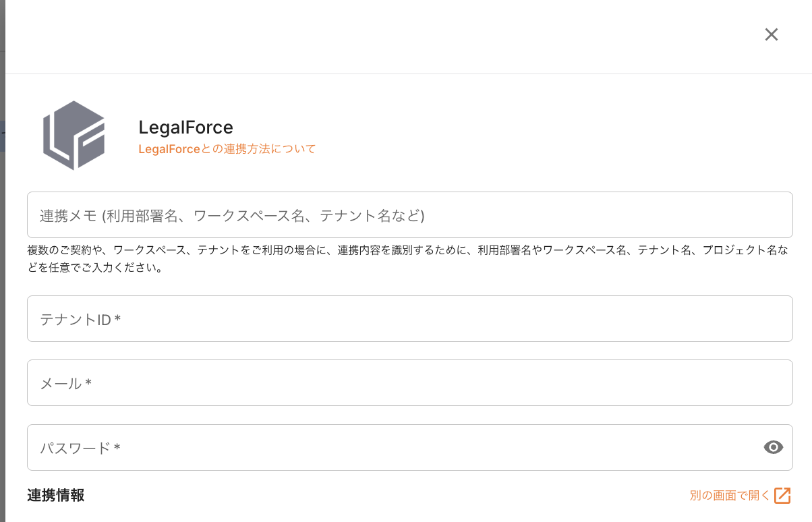Click the external-link arrow icon
The image size is (812, 522).
(782, 496)
